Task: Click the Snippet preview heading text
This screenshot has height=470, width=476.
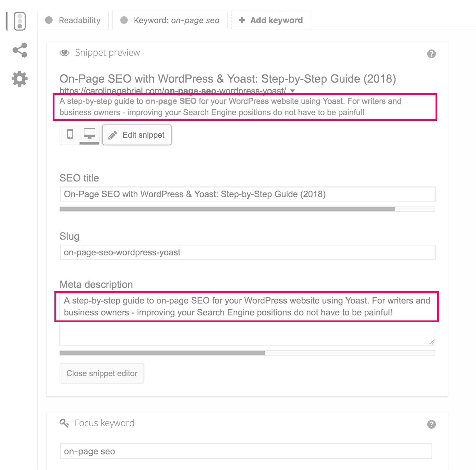Action: coord(107,53)
